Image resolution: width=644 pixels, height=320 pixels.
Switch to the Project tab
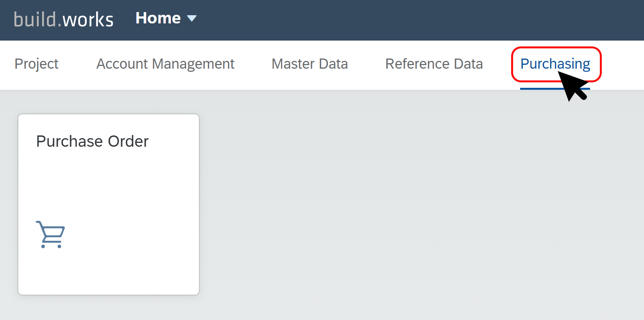click(x=36, y=64)
